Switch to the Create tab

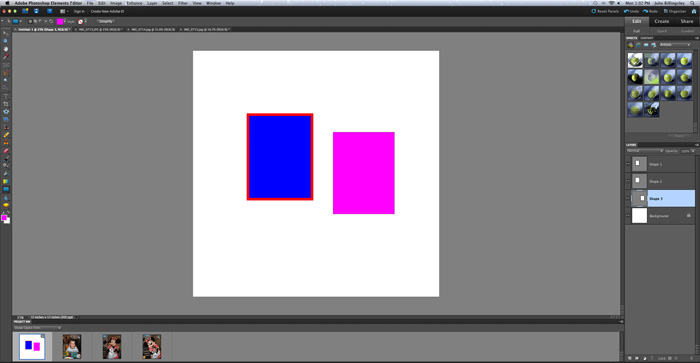662,21
